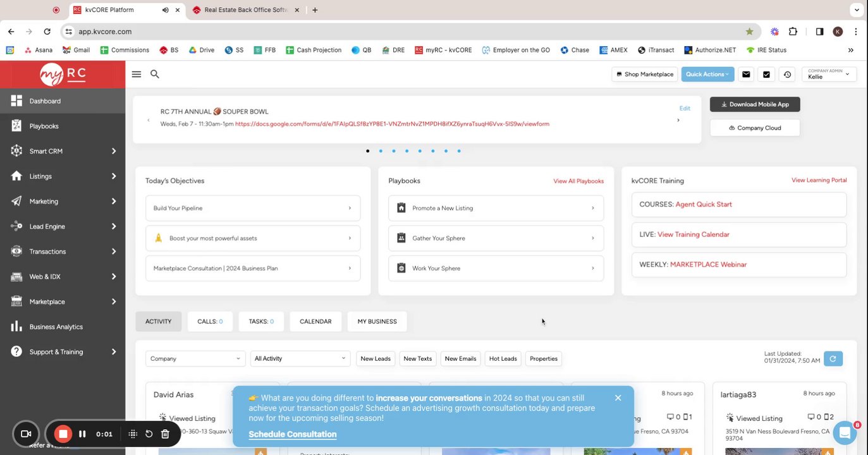Click the Dashboard sidebar icon

[x=16, y=101]
